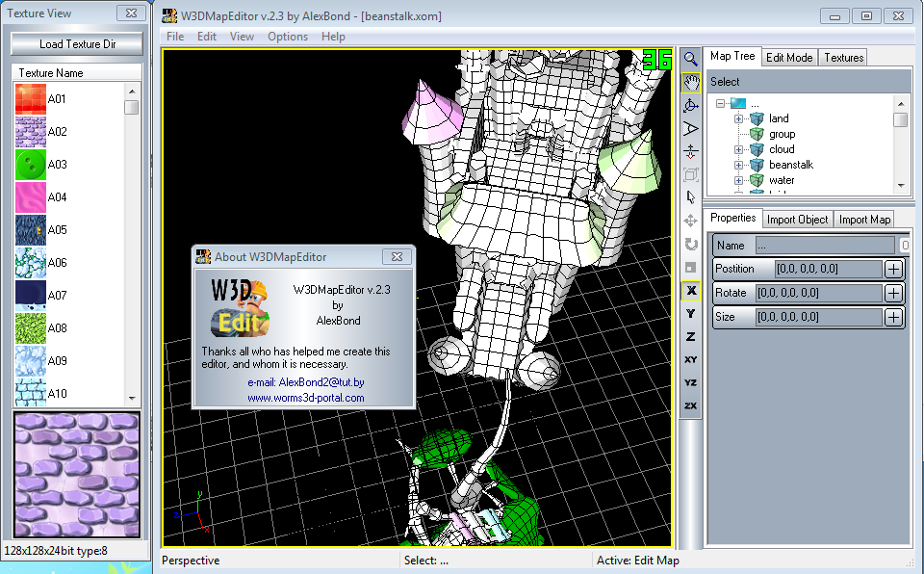Expand the Rotate property with plus button

(x=893, y=293)
